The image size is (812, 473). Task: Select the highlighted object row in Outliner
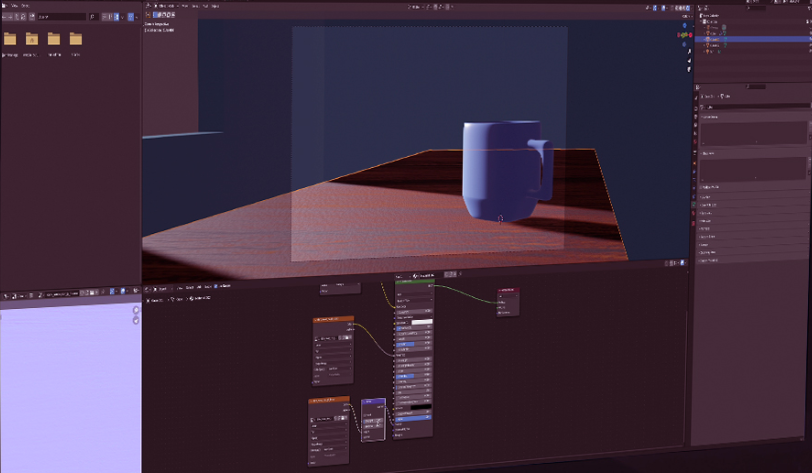click(x=752, y=39)
